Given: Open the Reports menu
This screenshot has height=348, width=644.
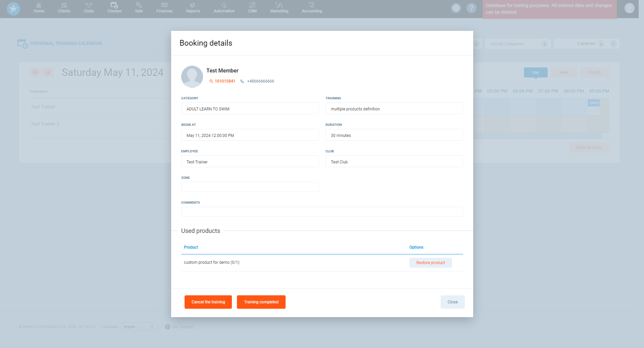Looking at the screenshot, I should pos(193,8).
